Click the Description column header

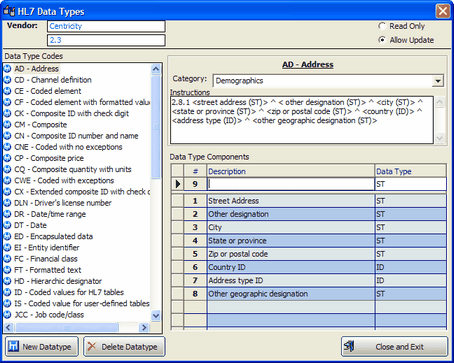(x=291, y=171)
